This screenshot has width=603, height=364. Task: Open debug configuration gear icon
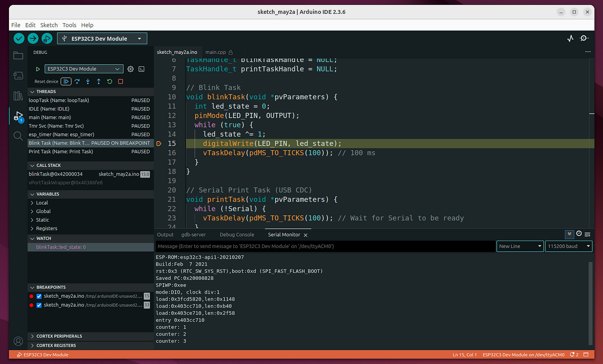[x=130, y=69]
